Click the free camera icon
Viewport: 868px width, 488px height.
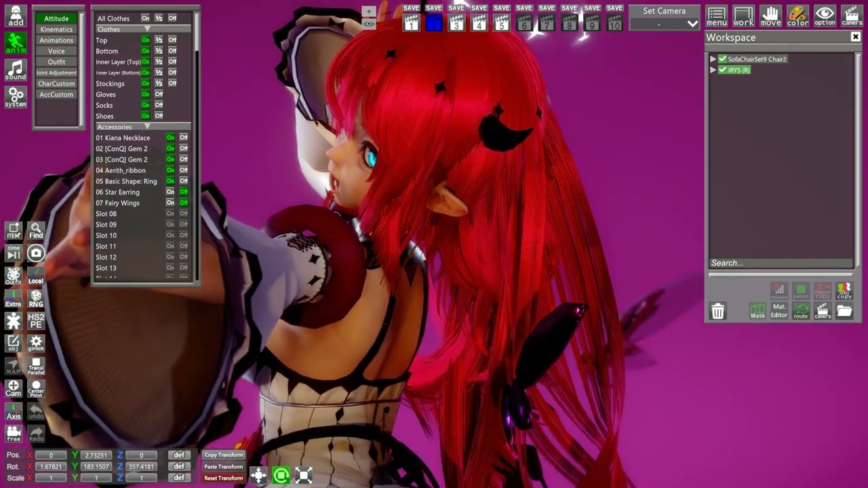14,433
